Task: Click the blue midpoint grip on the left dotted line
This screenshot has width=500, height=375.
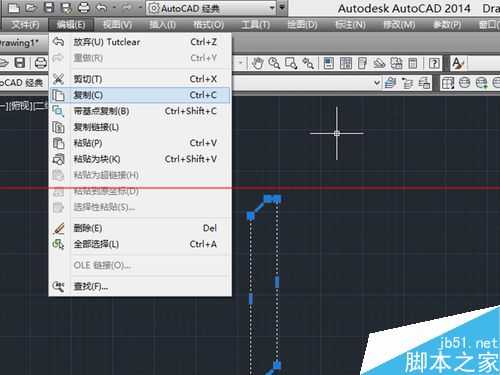Action: click(x=251, y=299)
